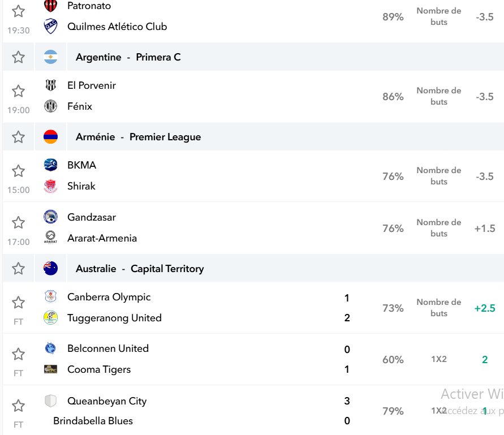504x435 pixels.
Task: Click the Gandzasar team badge
Action: pos(50,217)
